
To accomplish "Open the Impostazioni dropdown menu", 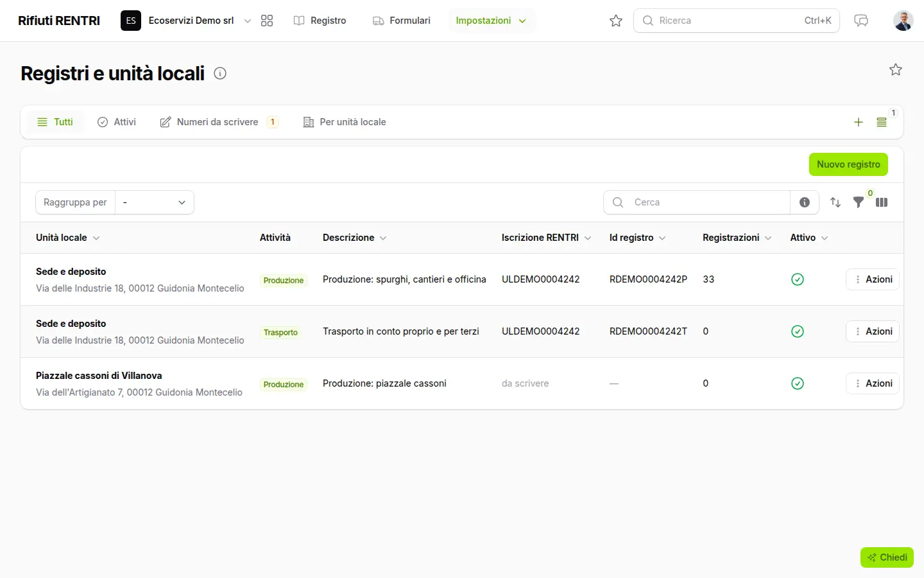I will tap(492, 21).
